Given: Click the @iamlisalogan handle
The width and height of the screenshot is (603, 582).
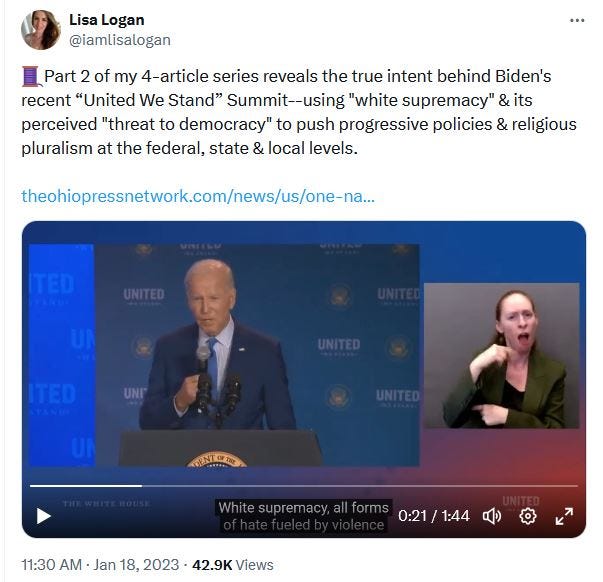Looking at the screenshot, I should (x=120, y=40).
